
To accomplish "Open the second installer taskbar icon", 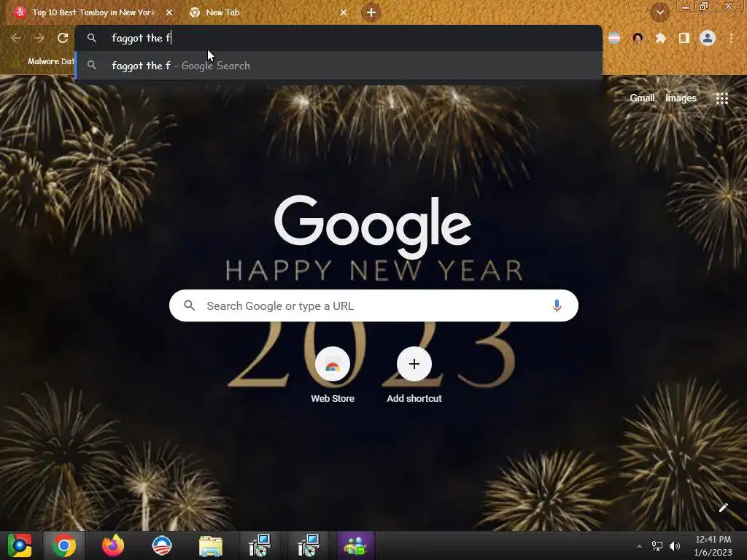I will [309, 545].
